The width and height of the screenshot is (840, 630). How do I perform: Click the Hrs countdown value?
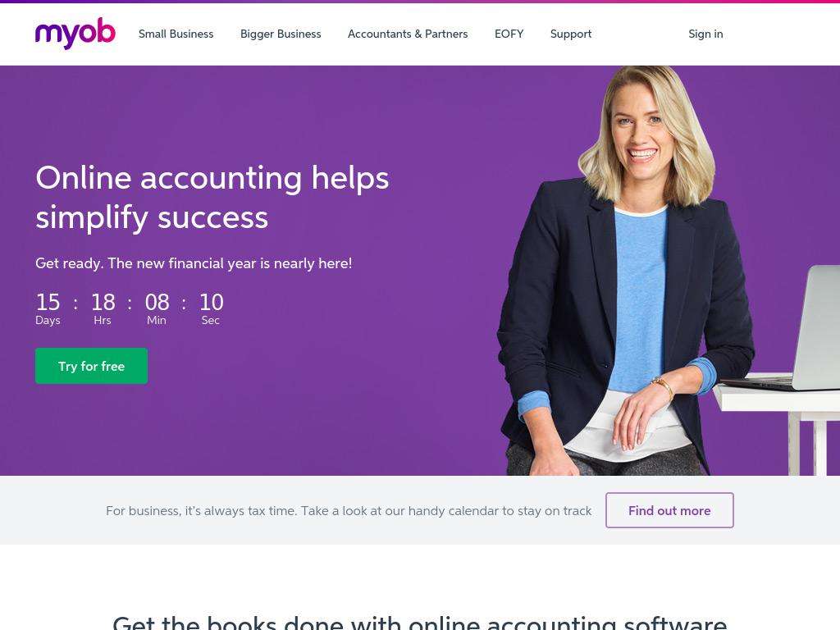point(103,302)
